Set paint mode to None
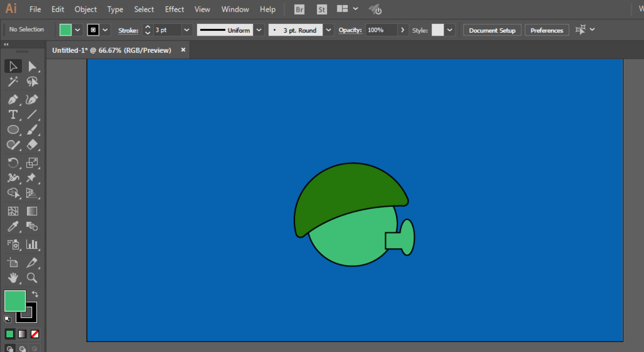644x352 pixels. (x=35, y=334)
